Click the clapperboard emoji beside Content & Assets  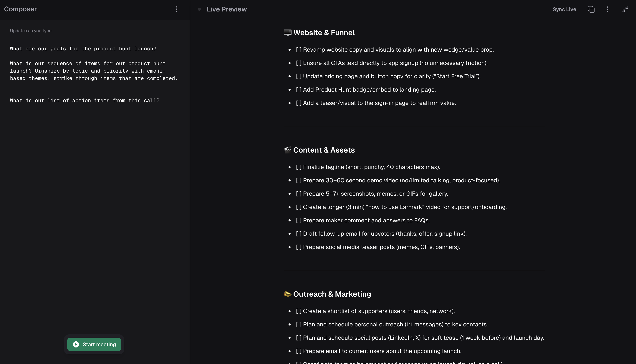coord(287,150)
